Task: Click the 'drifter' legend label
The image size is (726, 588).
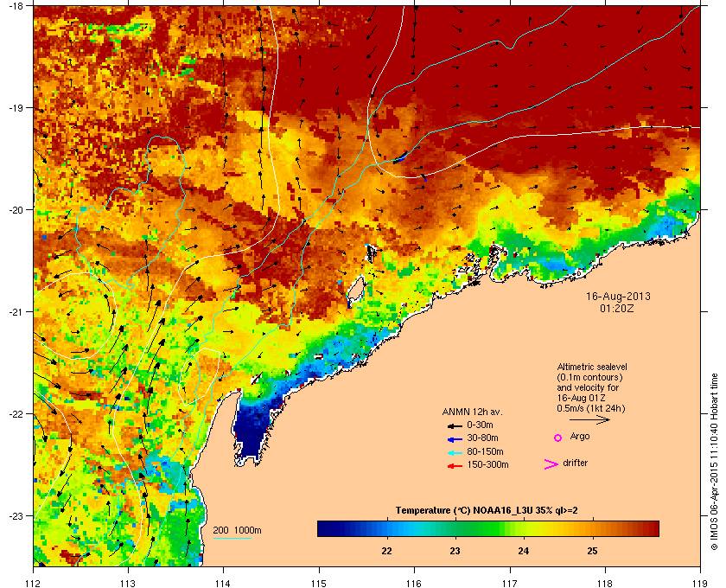Action: click(x=575, y=463)
